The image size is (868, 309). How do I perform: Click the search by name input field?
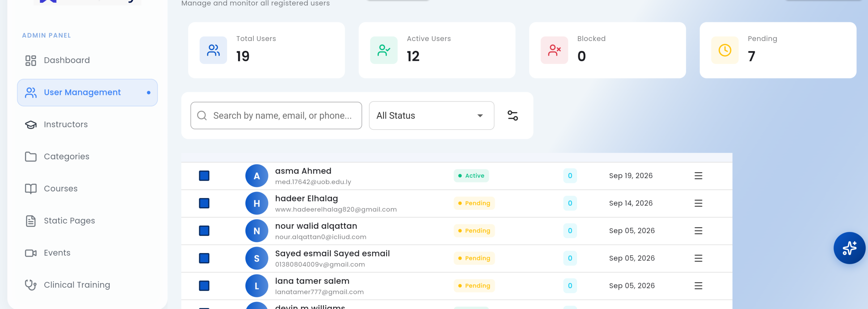[x=276, y=115]
